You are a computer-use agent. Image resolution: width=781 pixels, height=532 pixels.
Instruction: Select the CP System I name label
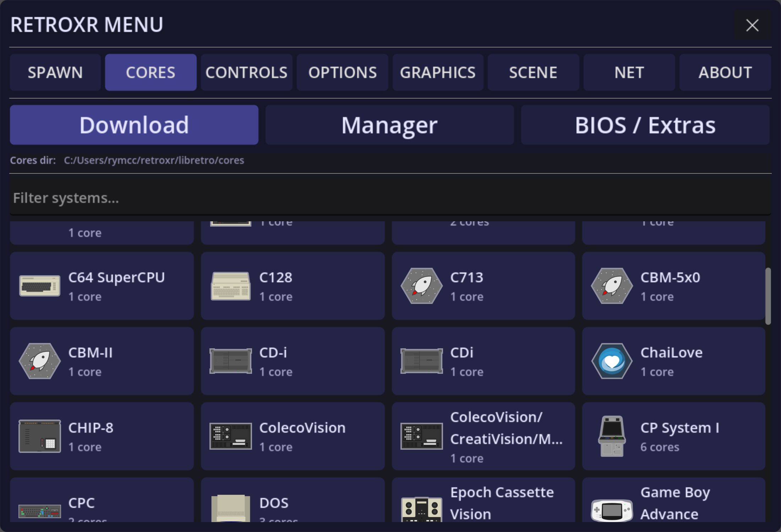coord(680,428)
